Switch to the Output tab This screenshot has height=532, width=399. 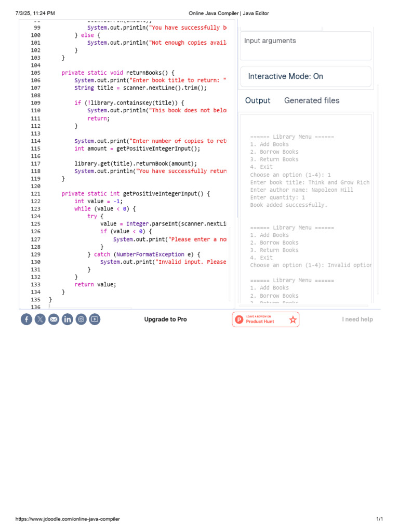[x=258, y=100]
